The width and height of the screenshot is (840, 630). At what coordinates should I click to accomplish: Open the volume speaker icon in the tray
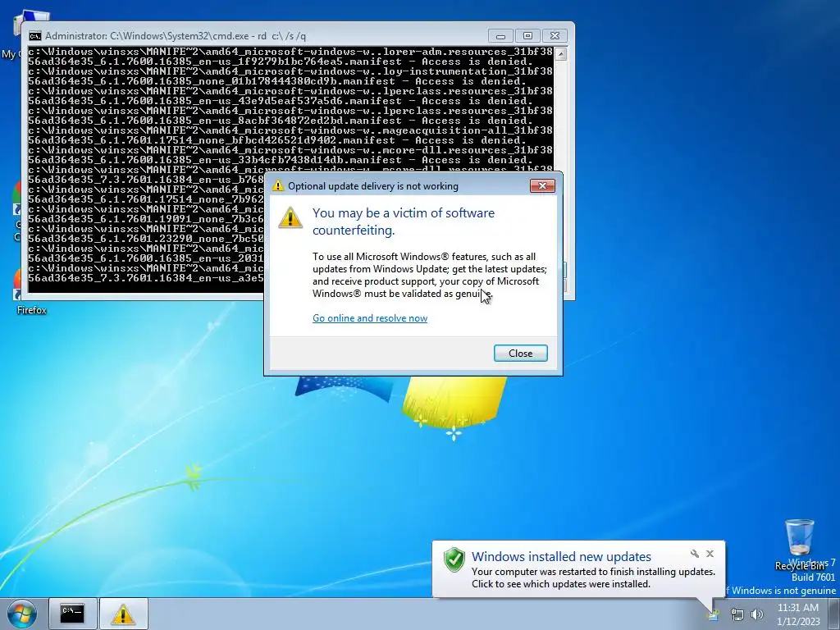click(757, 614)
